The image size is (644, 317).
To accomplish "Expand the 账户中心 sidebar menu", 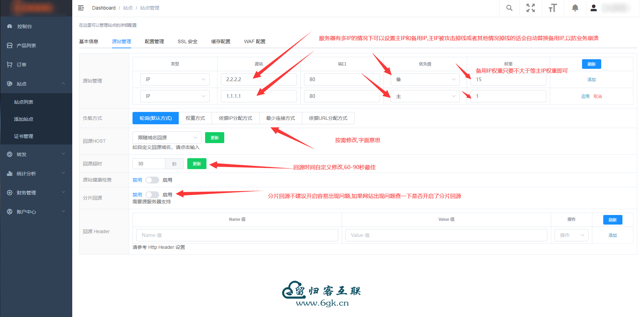I will coord(63,212).
